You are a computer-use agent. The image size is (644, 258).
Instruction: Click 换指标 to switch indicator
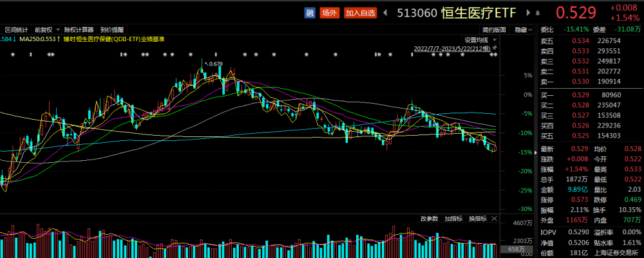pyautogui.click(x=478, y=219)
